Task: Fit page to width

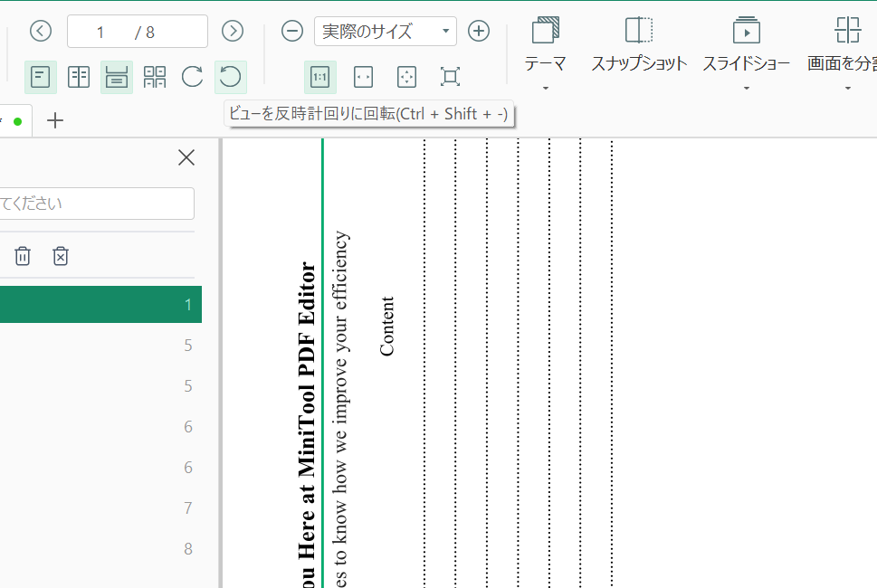Action: pos(364,77)
